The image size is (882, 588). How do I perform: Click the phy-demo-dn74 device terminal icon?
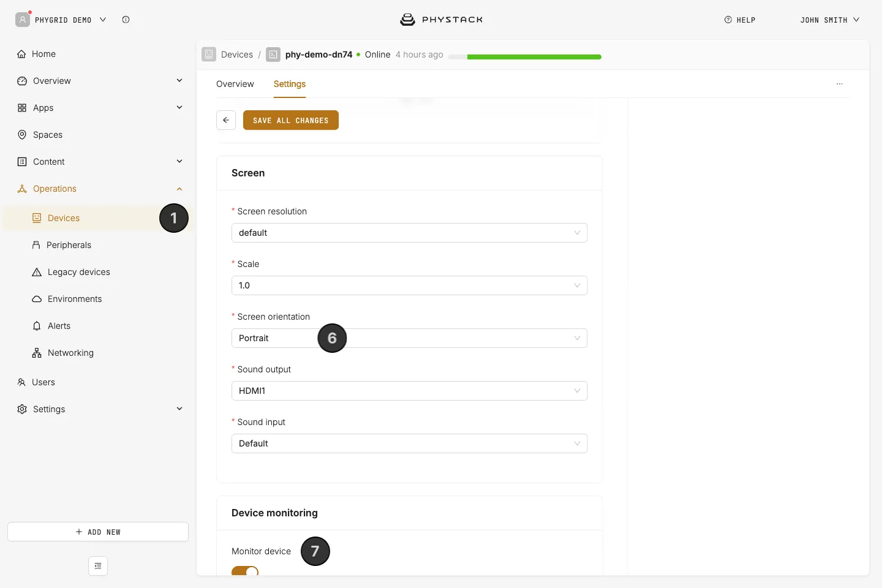(x=273, y=55)
